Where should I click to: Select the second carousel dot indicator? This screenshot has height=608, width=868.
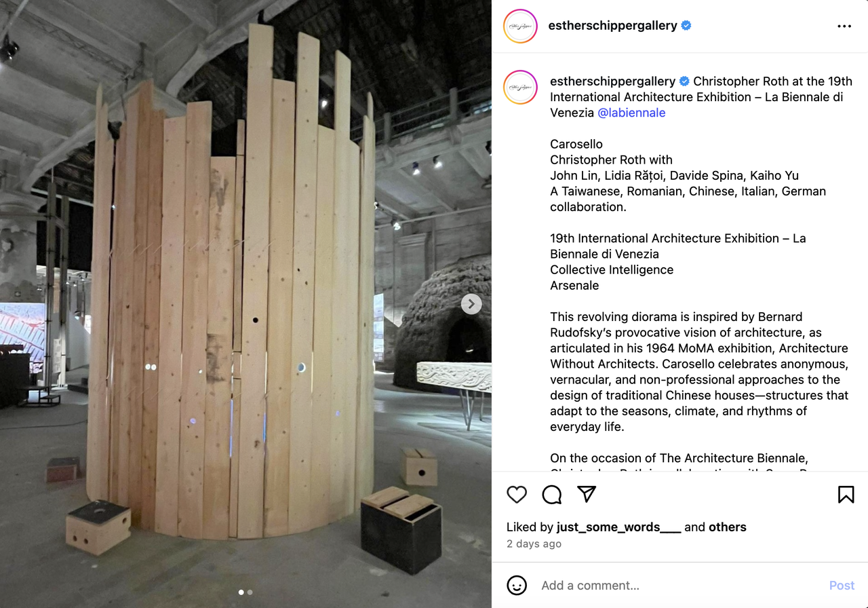(250, 592)
